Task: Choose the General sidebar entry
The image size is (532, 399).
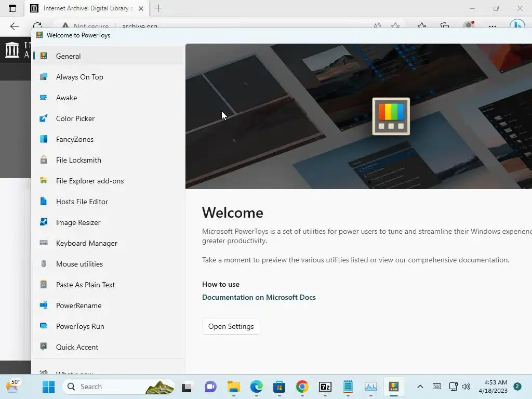Action: click(108, 56)
